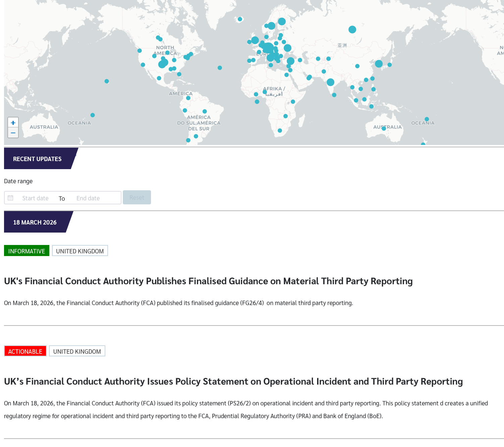Open Finalised Guidance on Material Third Party Reporting article
The width and height of the screenshot is (504, 447).
[208, 281]
